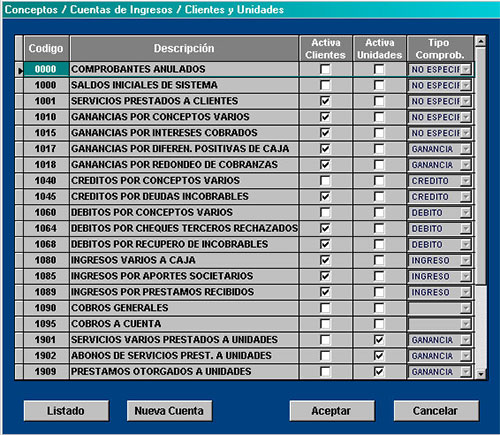Create an account with Nueva Cuenta
This screenshot has height=435, width=500.
click(x=169, y=411)
